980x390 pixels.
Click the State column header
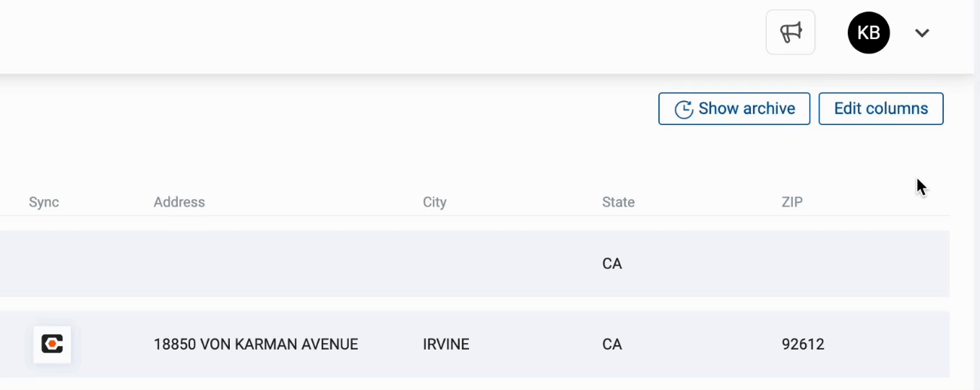point(619,202)
